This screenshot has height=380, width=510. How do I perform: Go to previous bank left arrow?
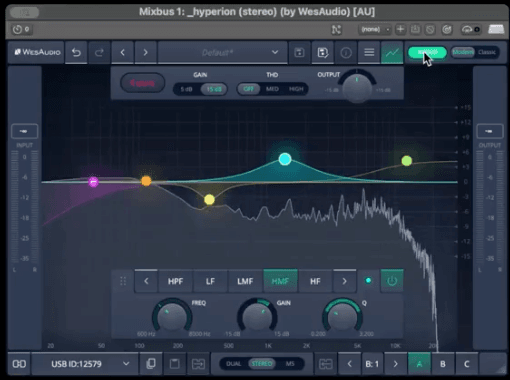pos(349,364)
